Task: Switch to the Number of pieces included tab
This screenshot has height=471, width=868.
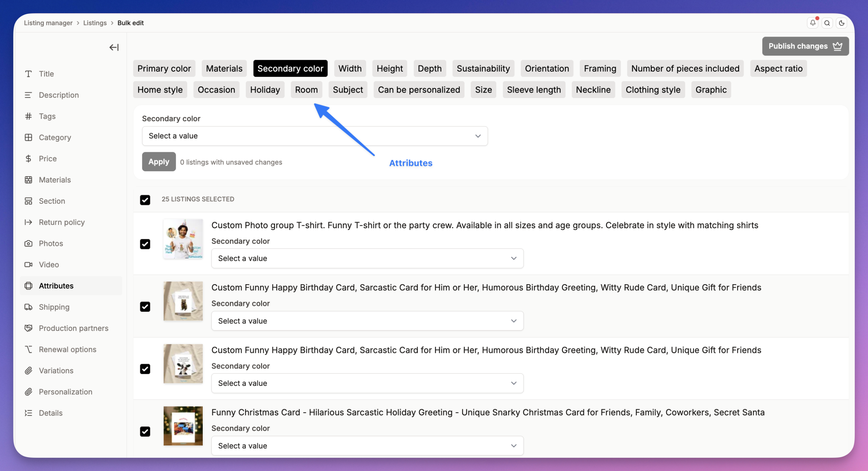Action: click(x=685, y=68)
